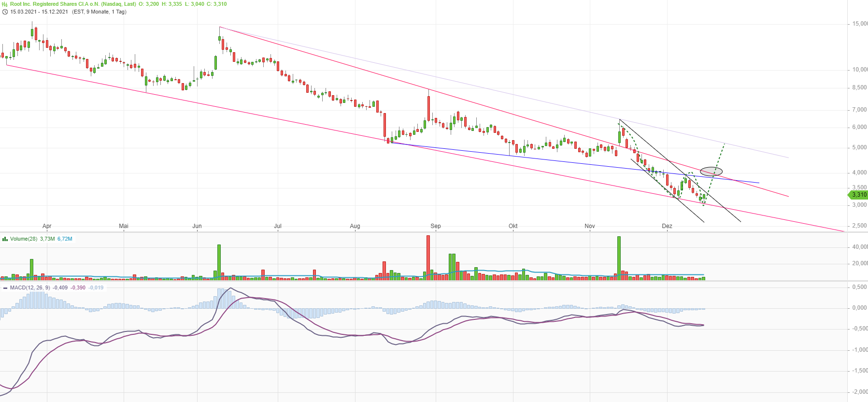Open the MACD(12, 26, 9) indicator label

[30, 287]
